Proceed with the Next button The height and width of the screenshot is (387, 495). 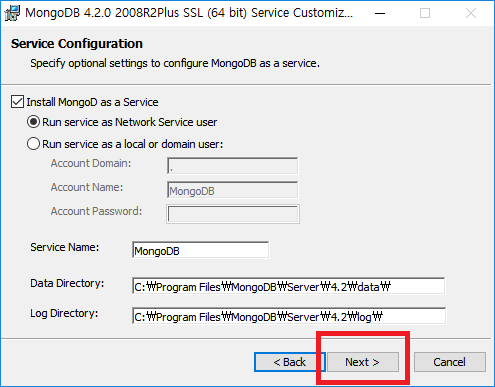tap(363, 362)
